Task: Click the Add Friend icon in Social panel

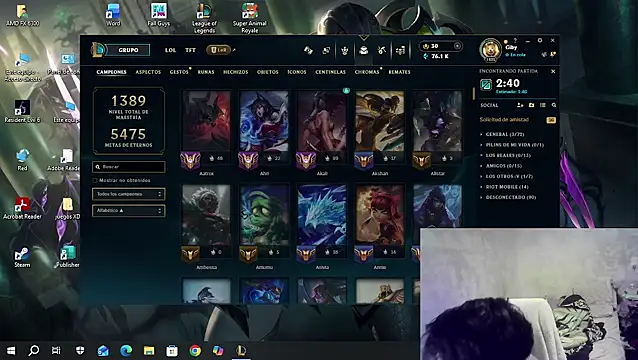Action: [x=520, y=105]
